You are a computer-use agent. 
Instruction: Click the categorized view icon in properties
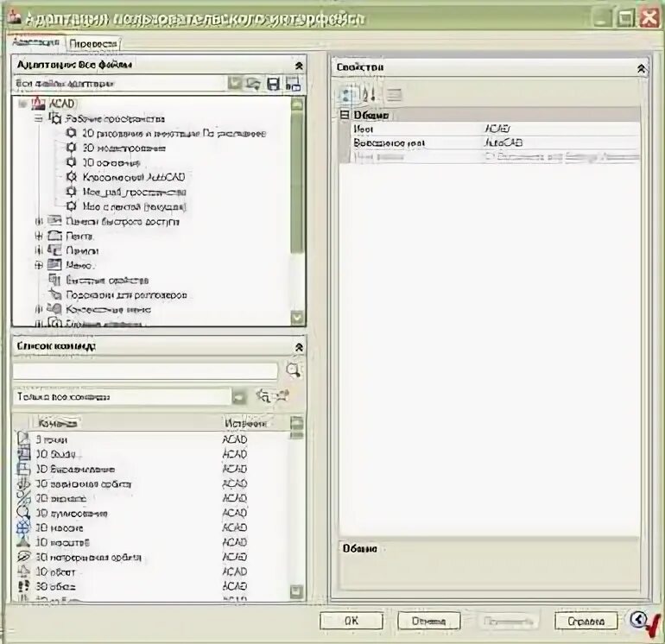(x=347, y=95)
